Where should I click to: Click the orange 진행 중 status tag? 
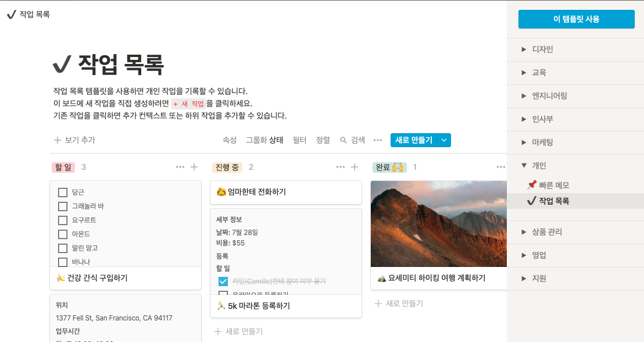click(227, 168)
